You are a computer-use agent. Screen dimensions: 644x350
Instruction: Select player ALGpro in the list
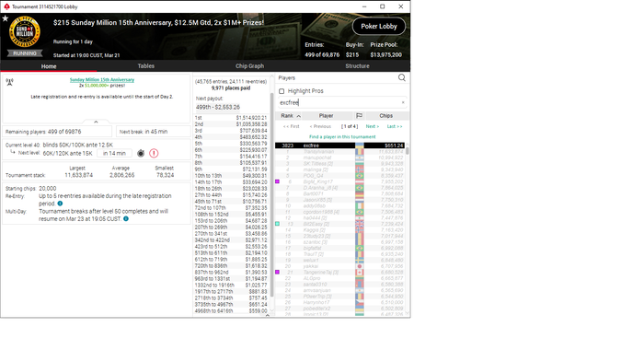[x=339, y=278]
